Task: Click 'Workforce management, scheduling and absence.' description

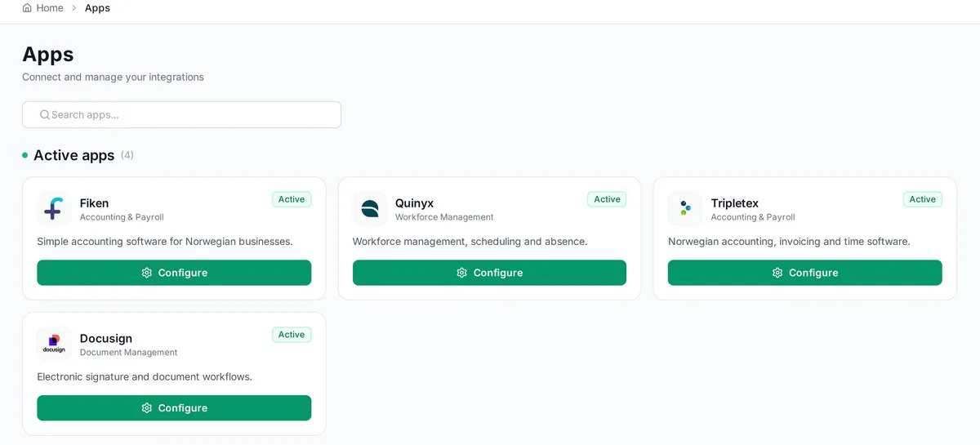Action: click(x=470, y=242)
